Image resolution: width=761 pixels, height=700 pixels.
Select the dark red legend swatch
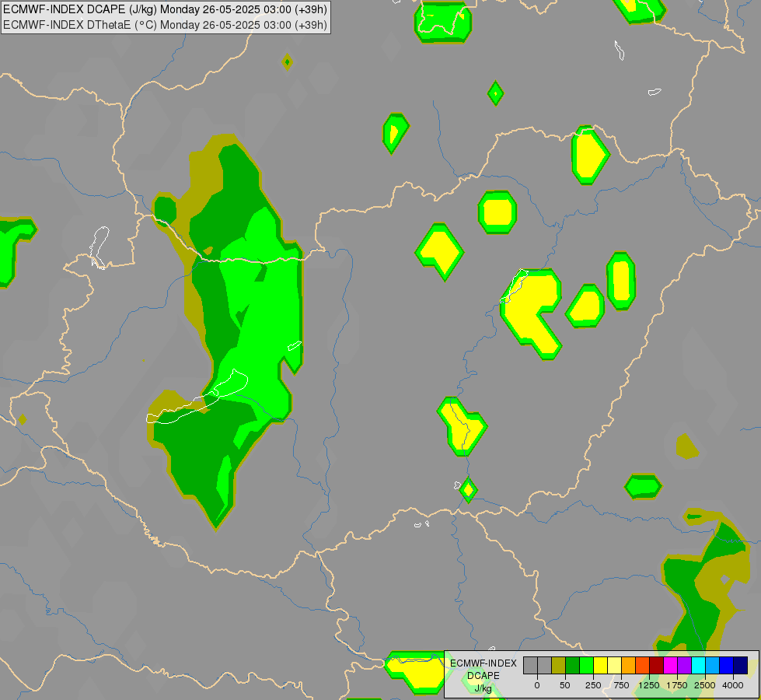pos(657,665)
